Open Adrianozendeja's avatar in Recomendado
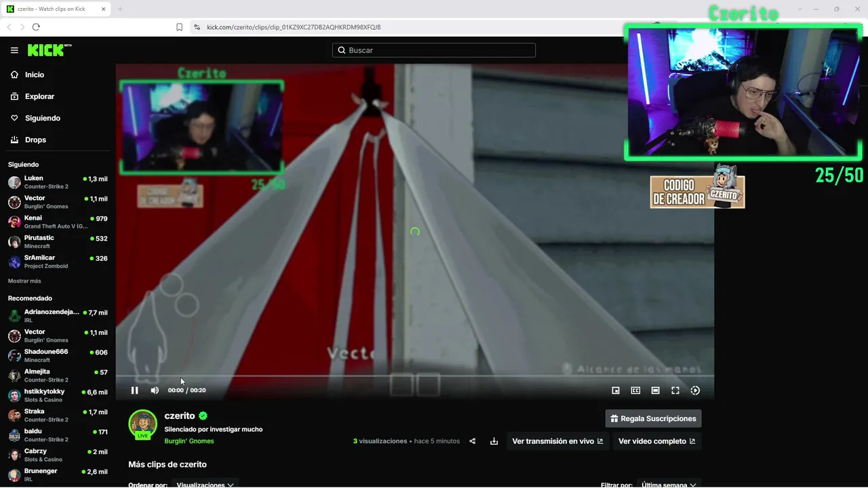Image resolution: width=868 pixels, height=488 pixels. click(x=14, y=316)
